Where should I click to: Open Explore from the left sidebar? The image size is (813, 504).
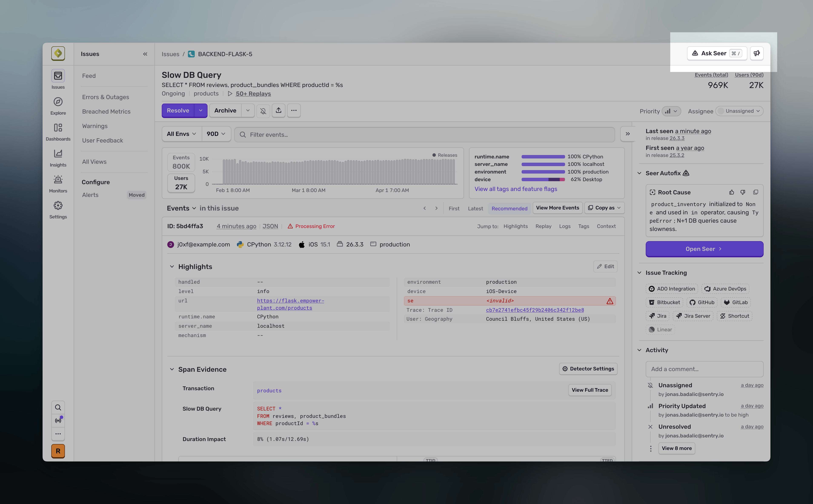click(x=58, y=106)
